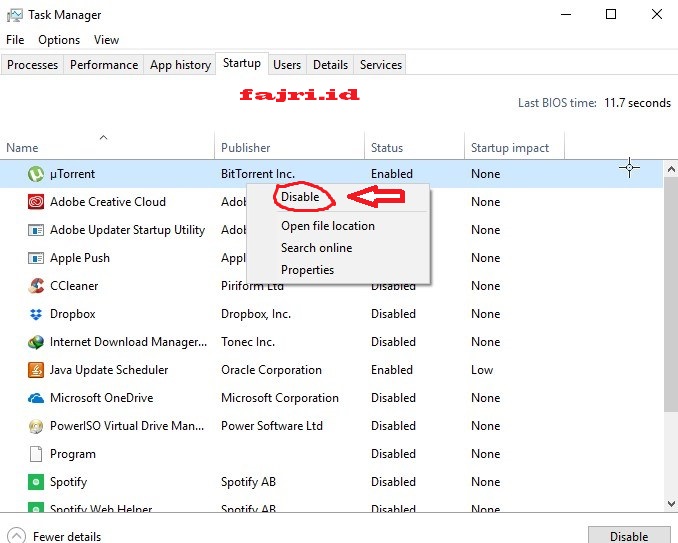678x543 pixels.
Task: Click the green Spotify icon
Action: point(36,482)
